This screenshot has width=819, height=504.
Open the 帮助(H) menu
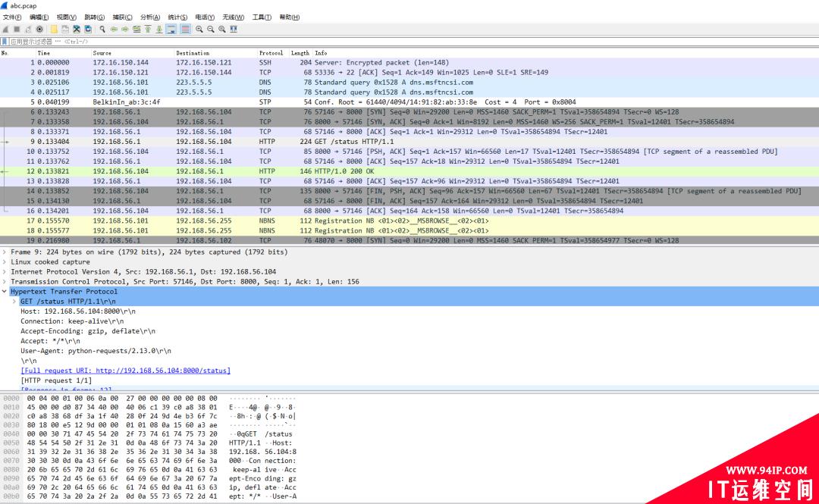coord(290,17)
